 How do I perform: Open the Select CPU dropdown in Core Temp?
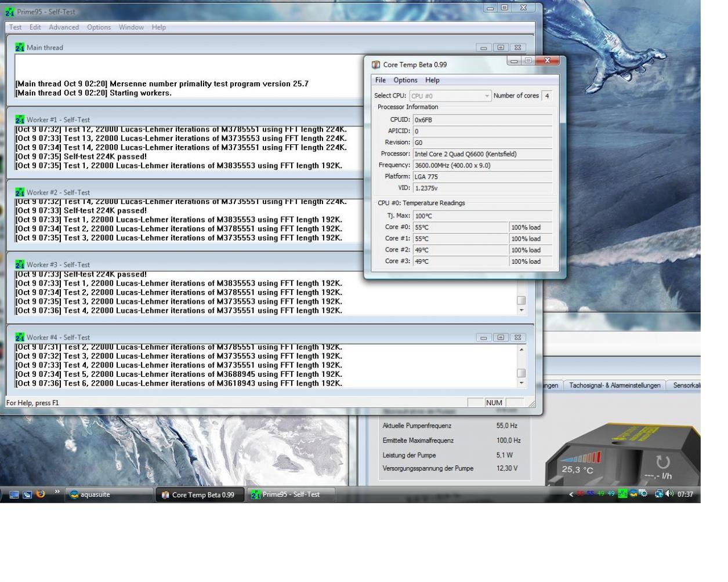[x=450, y=96]
